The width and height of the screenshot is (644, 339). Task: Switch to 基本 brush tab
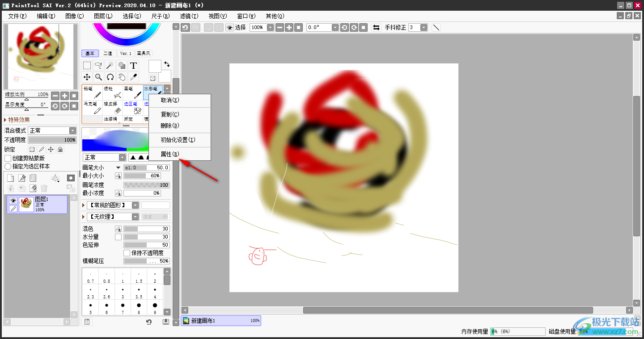[x=90, y=53]
